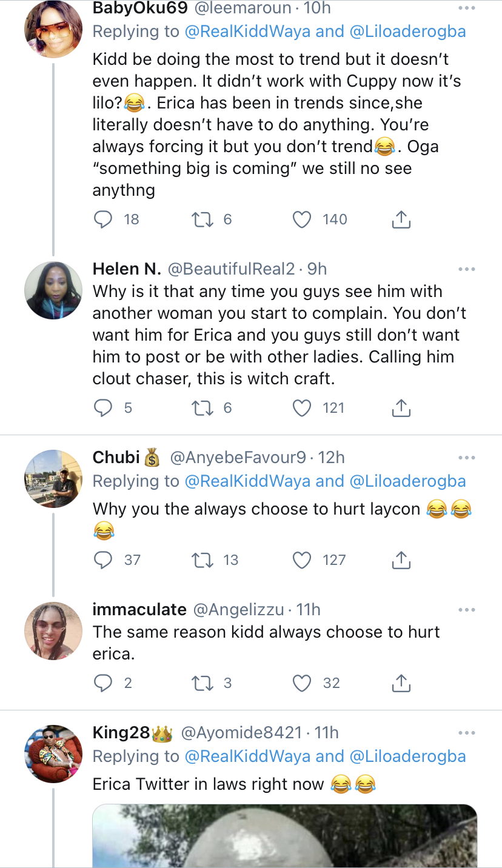Open the three-dot menu on King28's tweet
Image resolution: width=502 pixels, height=868 pixels.
point(466,733)
